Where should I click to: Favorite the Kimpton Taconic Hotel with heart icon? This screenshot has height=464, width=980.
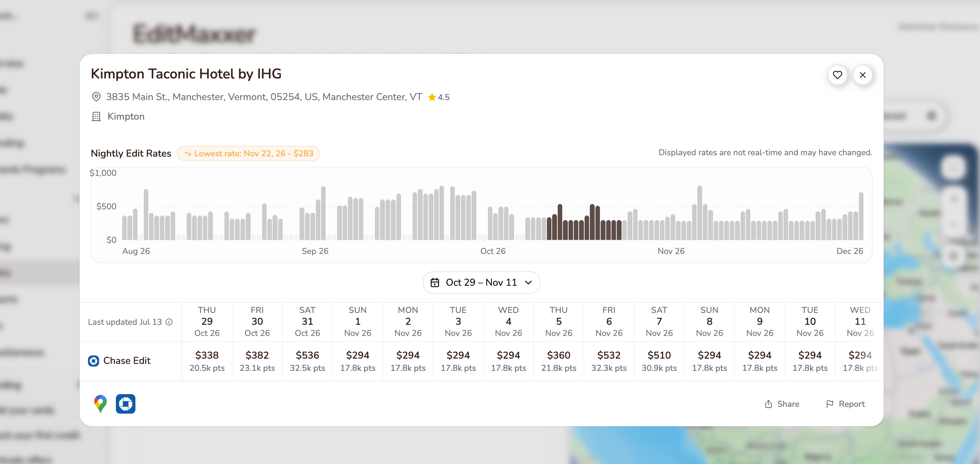click(x=837, y=75)
